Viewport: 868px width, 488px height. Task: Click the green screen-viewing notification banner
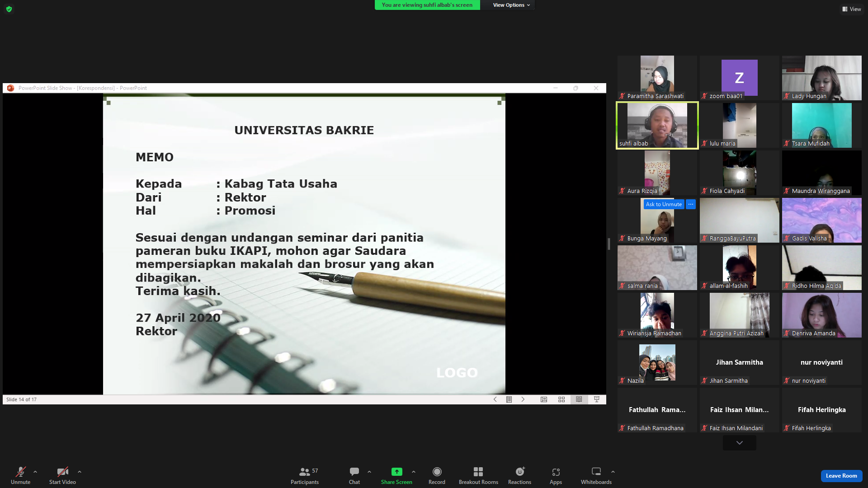pos(427,5)
